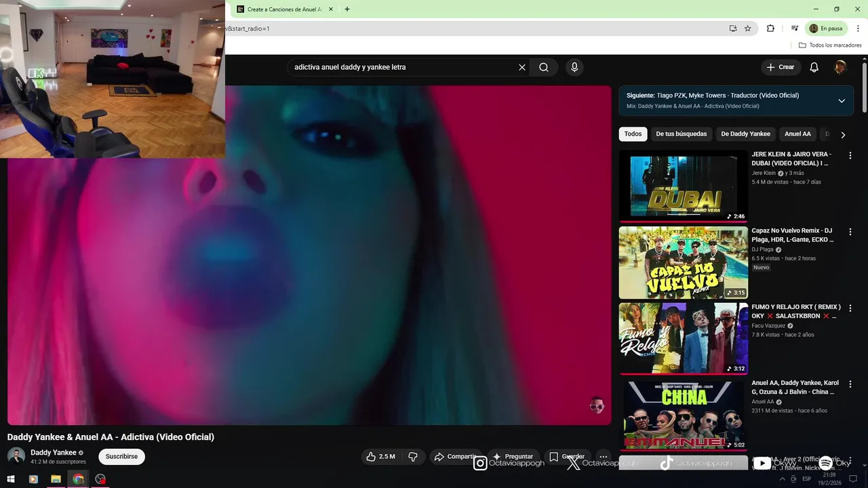The width and height of the screenshot is (868, 488).
Task: Open Preguntar AI assistant button
Action: tap(513, 457)
